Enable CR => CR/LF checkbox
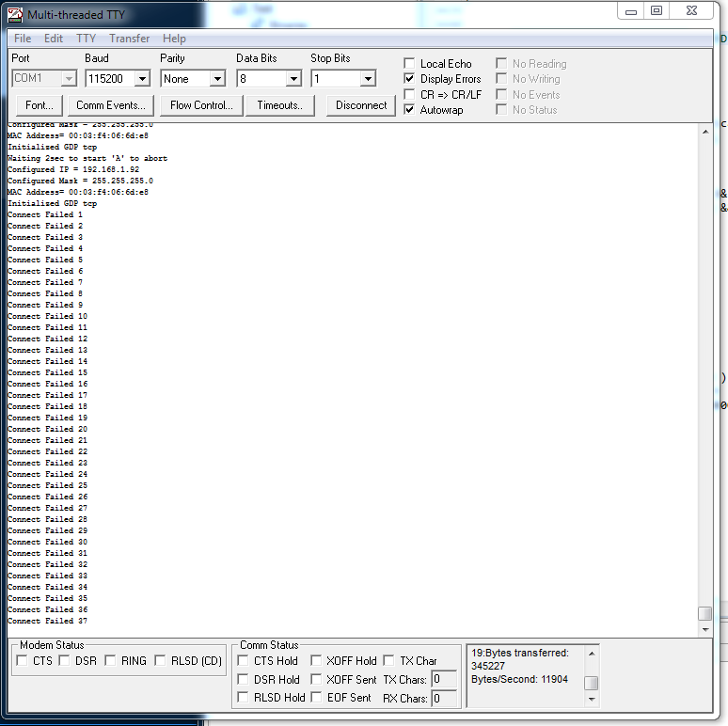Screen dimensions: 728x726 409,94
